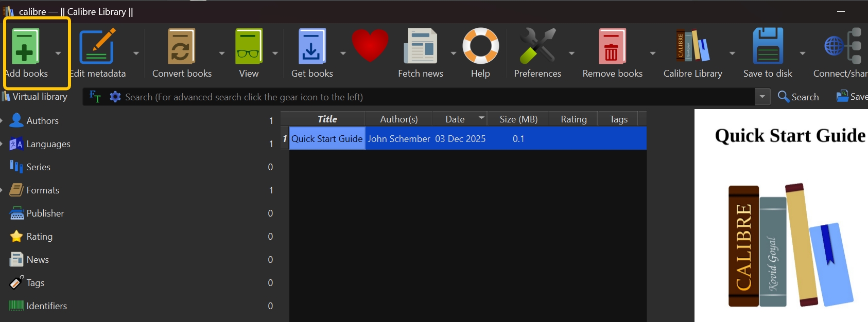Click the Quick Start Guide cover image
The image size is (868, 322).
point(781,216)
